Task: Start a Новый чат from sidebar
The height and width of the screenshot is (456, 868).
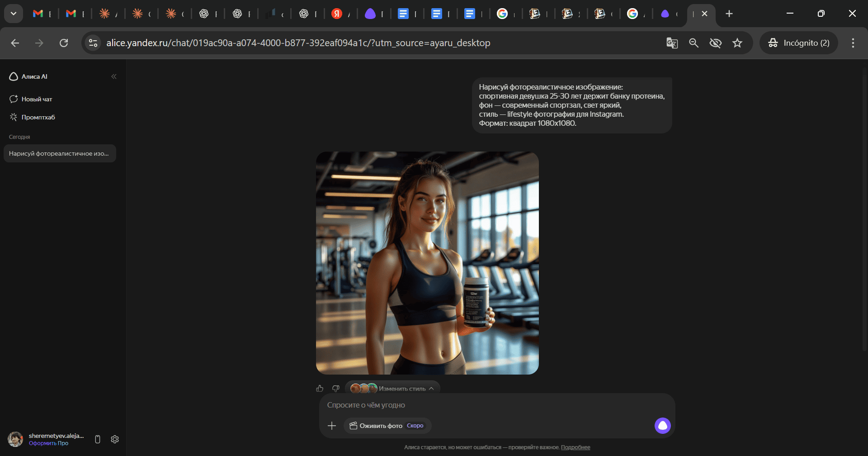Action: pos(37,99)
